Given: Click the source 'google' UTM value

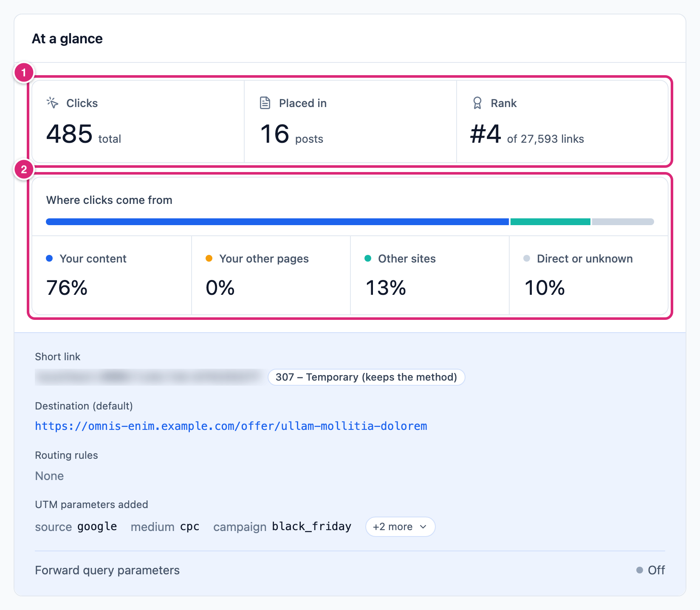Looking at the screenshot, I should point(97,527).
